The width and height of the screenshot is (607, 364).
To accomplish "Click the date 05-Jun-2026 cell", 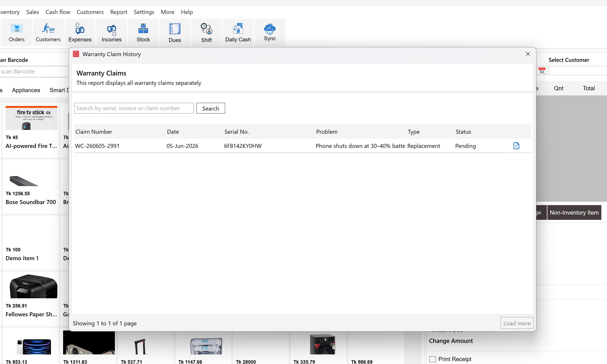I will 182,146.
